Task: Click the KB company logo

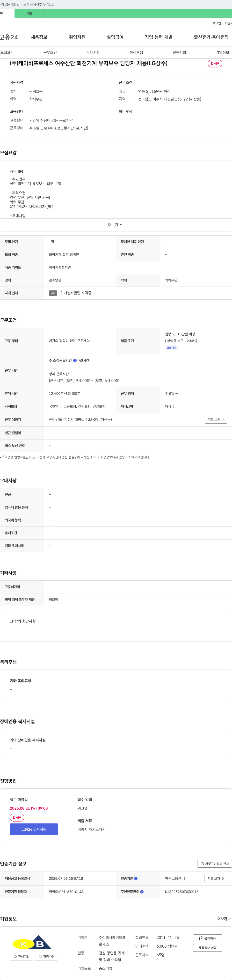Action: click(32, 942)
